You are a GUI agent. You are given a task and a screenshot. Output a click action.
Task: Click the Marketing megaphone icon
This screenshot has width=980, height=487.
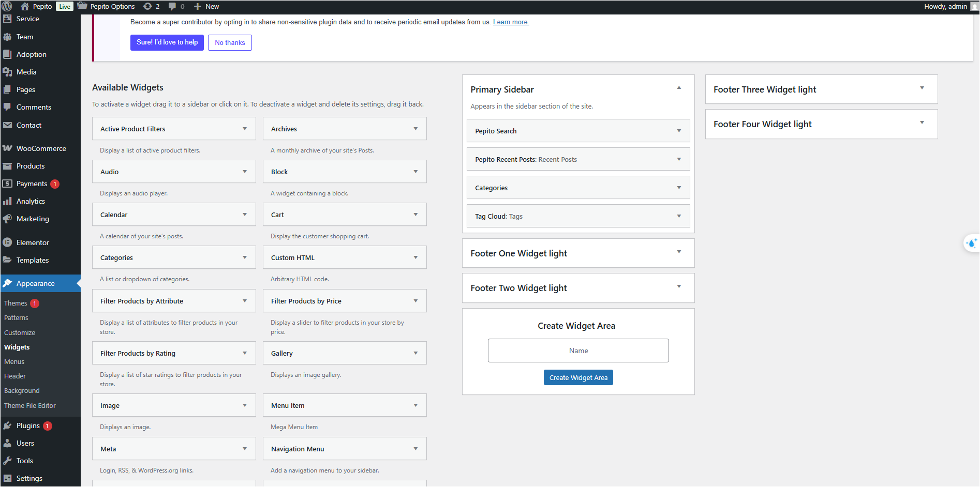[7, 219]
